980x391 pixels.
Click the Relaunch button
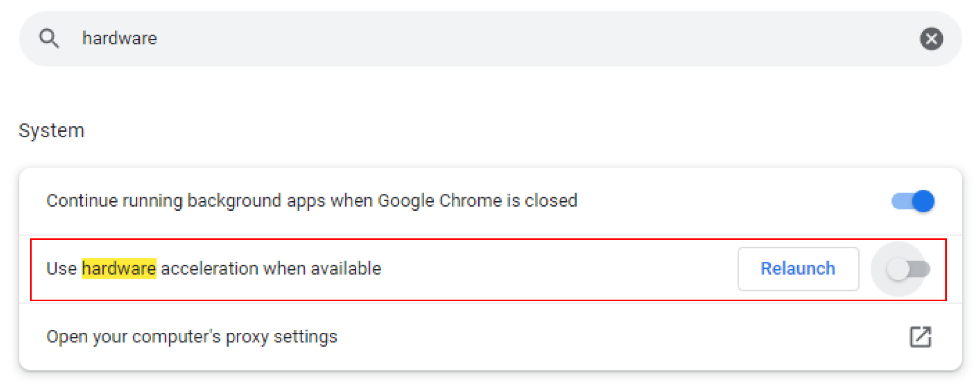point(798,269)
